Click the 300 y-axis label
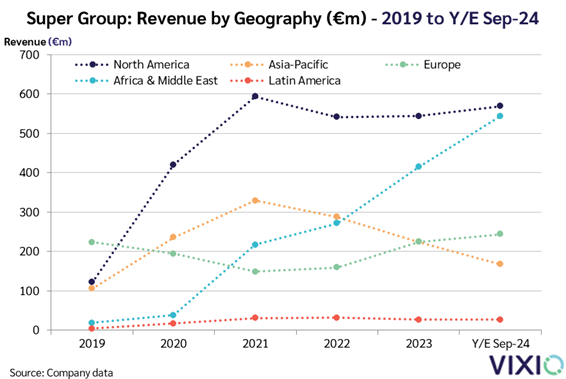The image size is (566, 379). click(x=29, y=212)
